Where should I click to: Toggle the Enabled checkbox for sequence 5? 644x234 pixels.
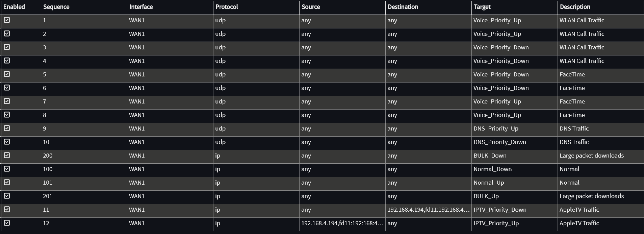tap(7, 74)
